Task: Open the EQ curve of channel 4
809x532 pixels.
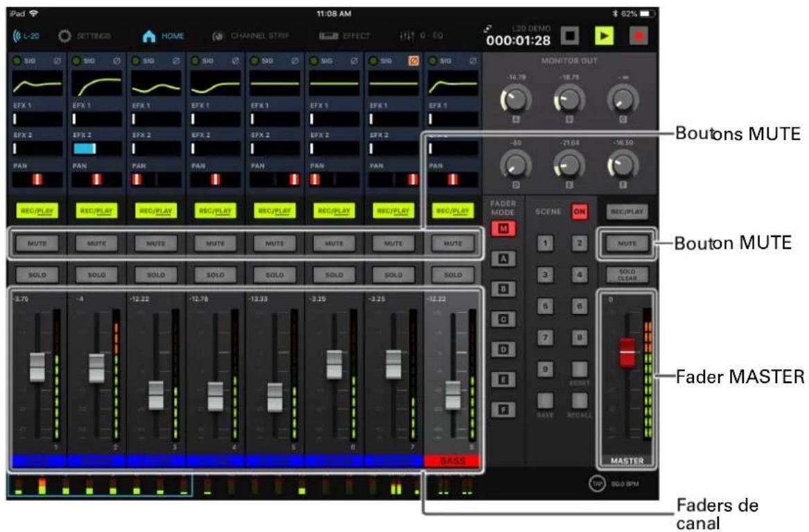Action: point(215,84)
